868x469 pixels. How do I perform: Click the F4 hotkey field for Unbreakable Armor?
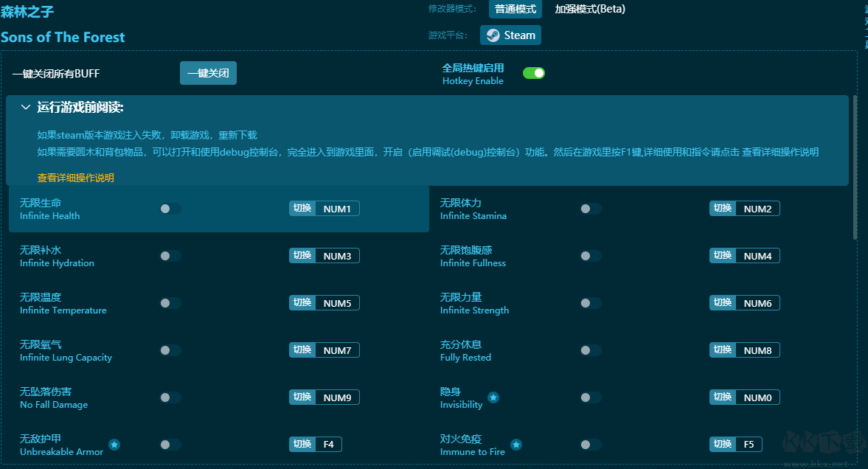pos(328,444)
